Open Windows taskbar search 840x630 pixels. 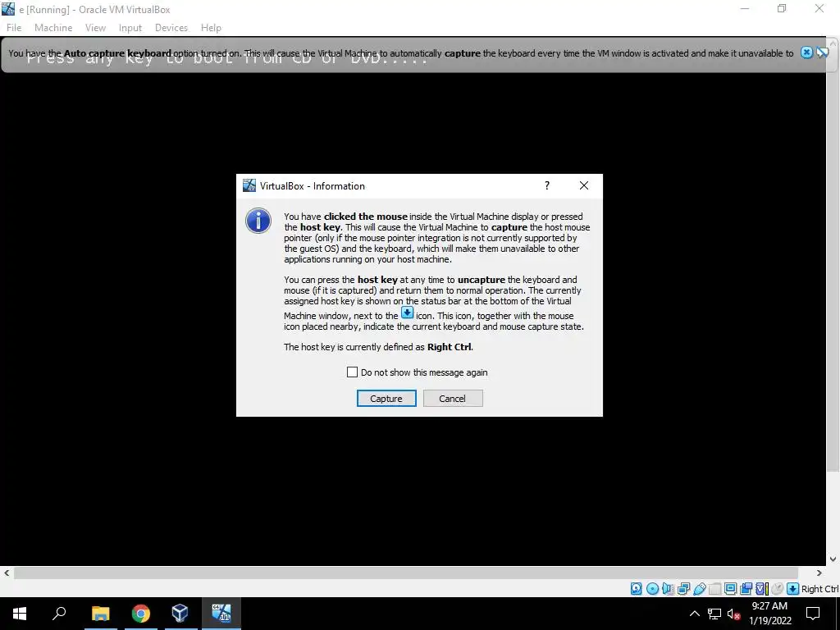point(59,614)
